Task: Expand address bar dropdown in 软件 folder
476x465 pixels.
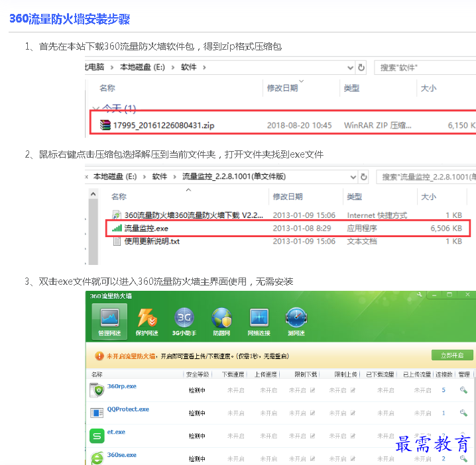Action: [x=350, y=68]
